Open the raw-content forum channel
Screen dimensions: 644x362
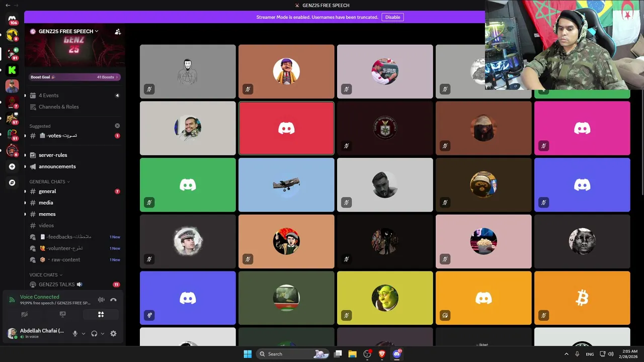(x=74, y=259)
